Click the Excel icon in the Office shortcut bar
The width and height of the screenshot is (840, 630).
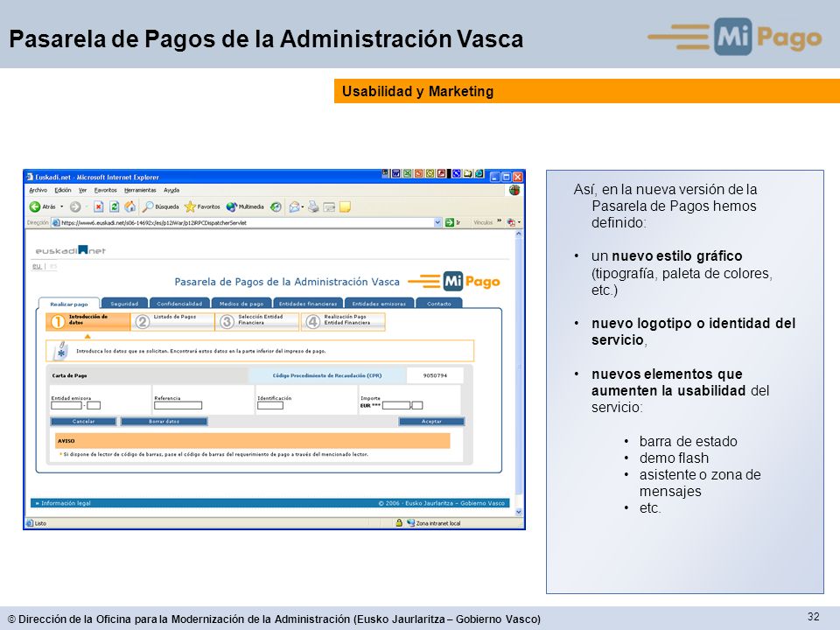click(x=407, y=173)
